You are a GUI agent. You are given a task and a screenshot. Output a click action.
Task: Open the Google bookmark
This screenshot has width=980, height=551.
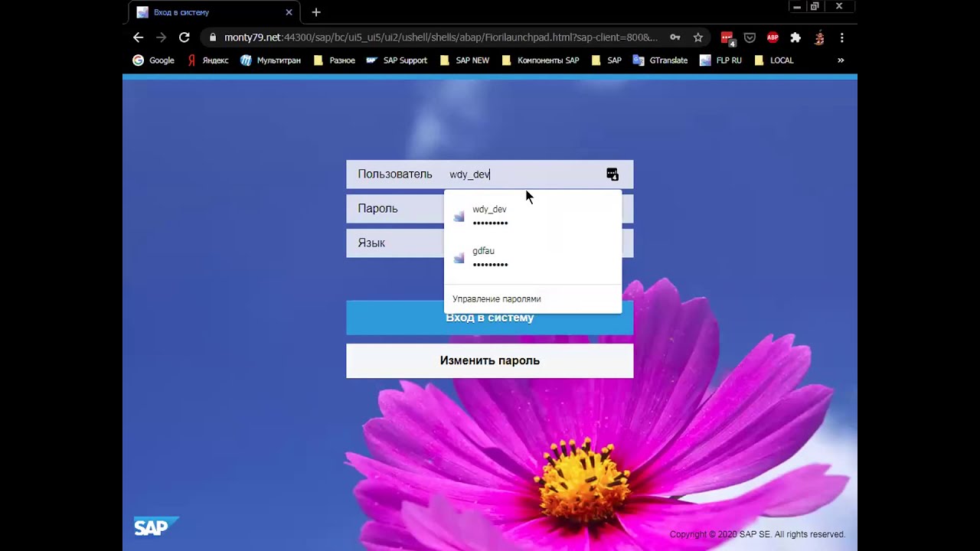[153, 60]
